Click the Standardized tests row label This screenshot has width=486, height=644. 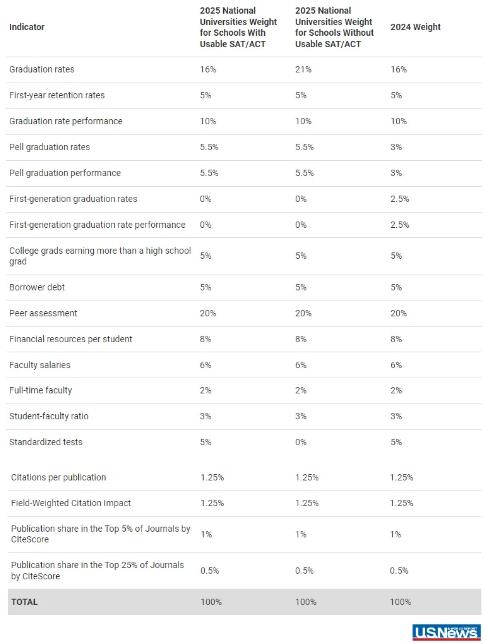pyautogui.click(x=46, y=442)
